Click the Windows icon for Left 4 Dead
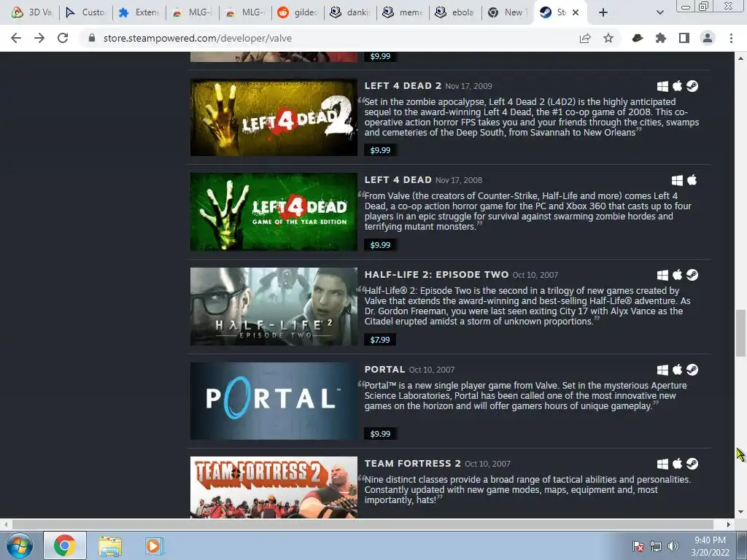747x560 pixels. coord(677,181)
